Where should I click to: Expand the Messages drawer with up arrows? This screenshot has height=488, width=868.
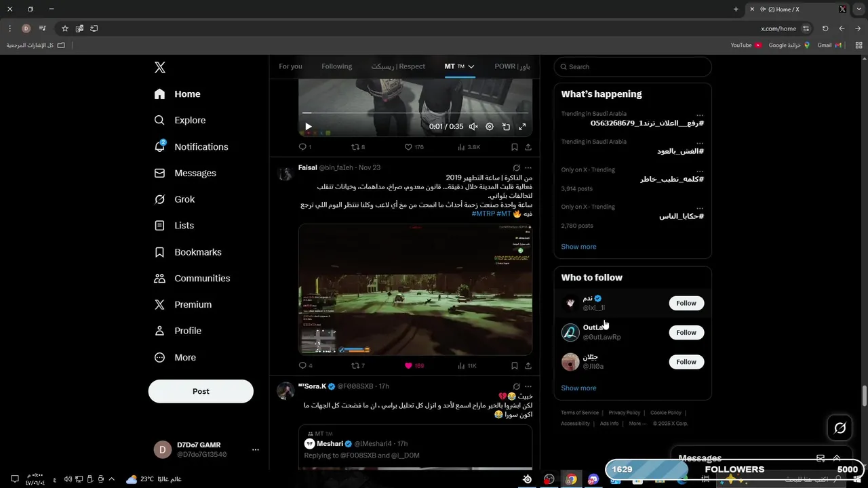837,458
